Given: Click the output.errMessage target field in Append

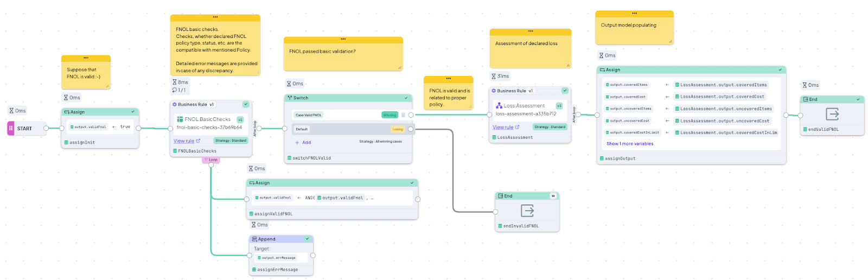Looking at the screenshot, I should (x=280, y=258).
